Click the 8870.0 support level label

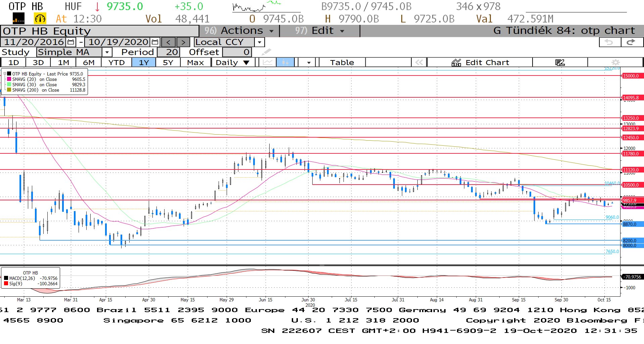(x=633, y=224)
